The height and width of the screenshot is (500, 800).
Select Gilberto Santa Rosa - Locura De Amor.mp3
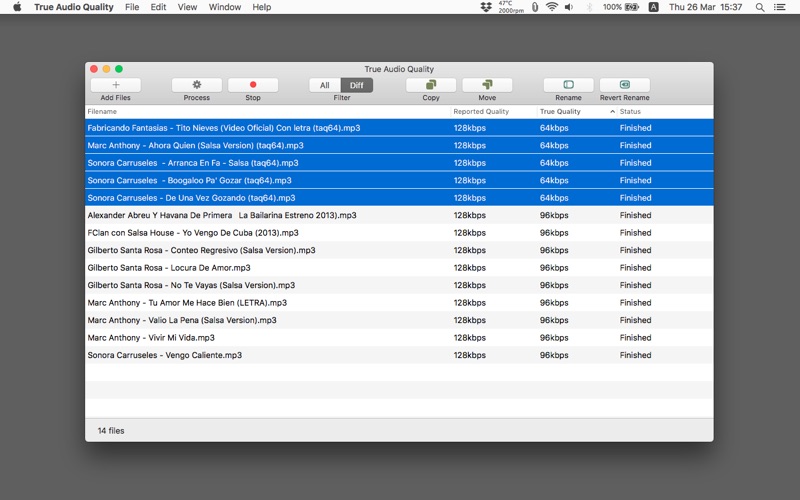[x=399, y=267]
